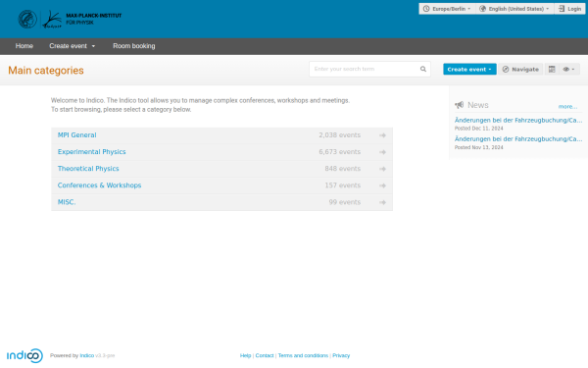Click the Indico link after Powered by
Viewport: 588px width, 368px height.
[86, 355]
